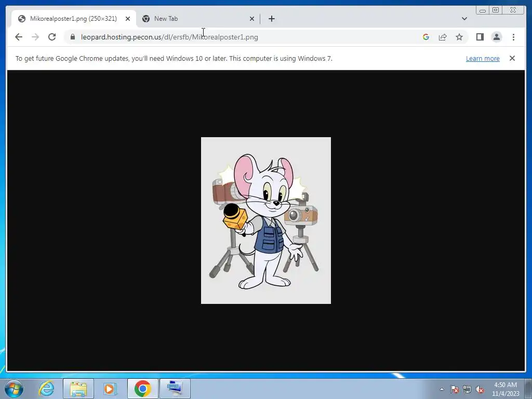Bookmark this page with the star icon
532x399 pixels.
459,37
